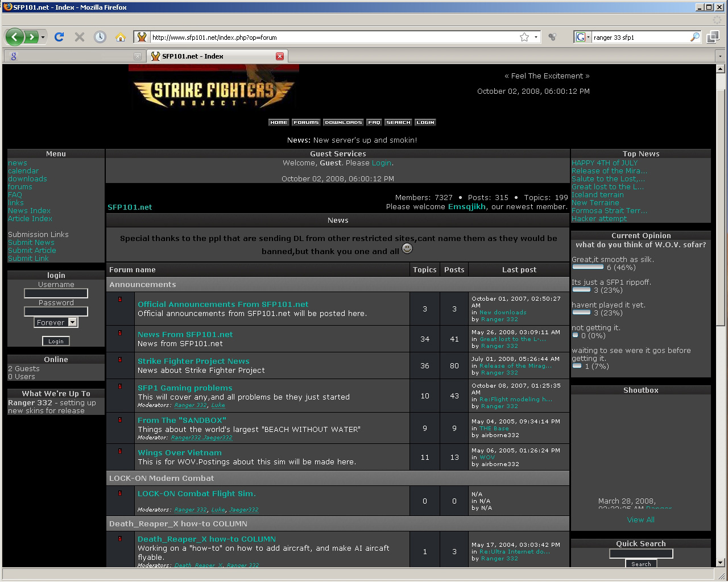
Task: Click the Forward arrow button
Action: coord(31,38)
